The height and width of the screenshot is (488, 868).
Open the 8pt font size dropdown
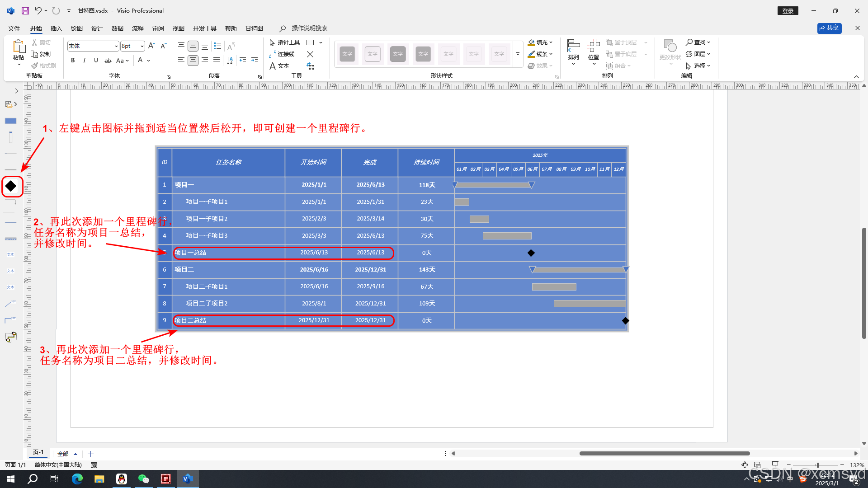click(142, 46)
